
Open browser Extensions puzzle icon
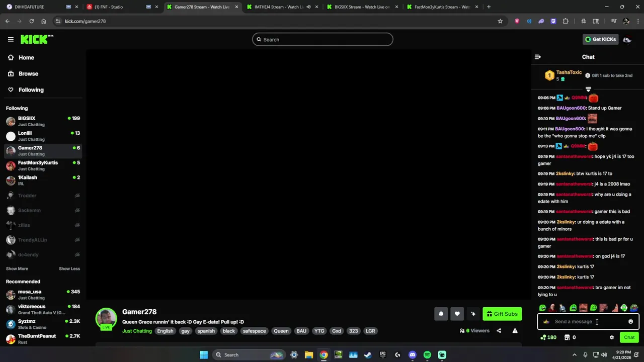(x=566, y=21)
